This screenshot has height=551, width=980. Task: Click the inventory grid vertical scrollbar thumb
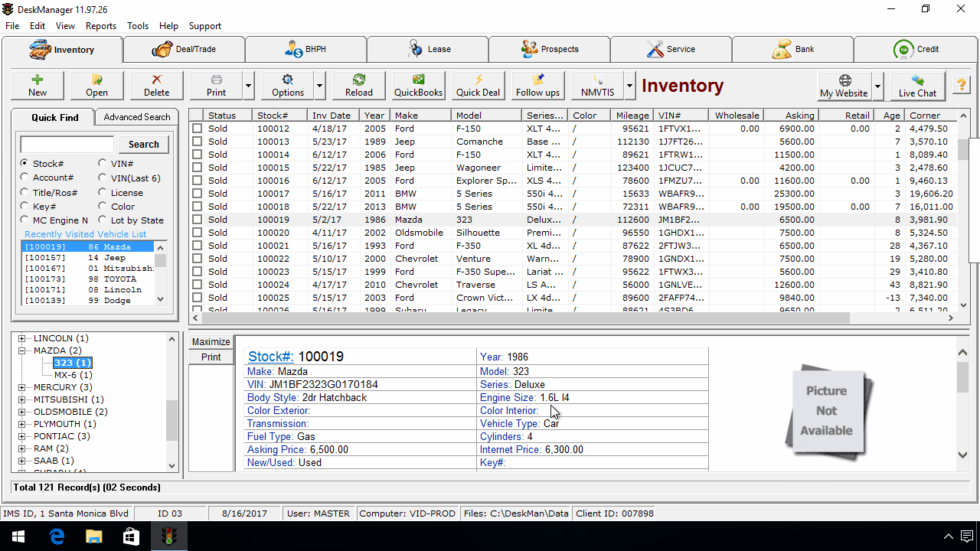pyautogui.click(x=963, y=149)
